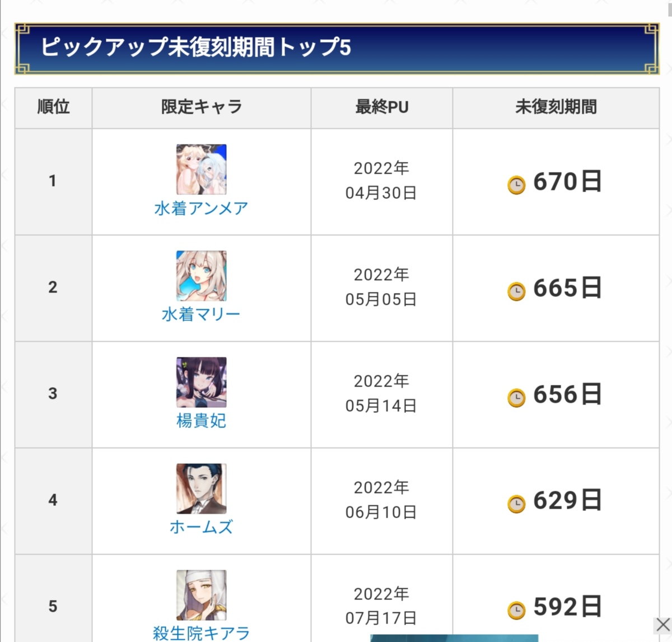The width and height of the screenshot is (672, 642).
Task: Click the 最終PU column header
Action: click(382, 107)
